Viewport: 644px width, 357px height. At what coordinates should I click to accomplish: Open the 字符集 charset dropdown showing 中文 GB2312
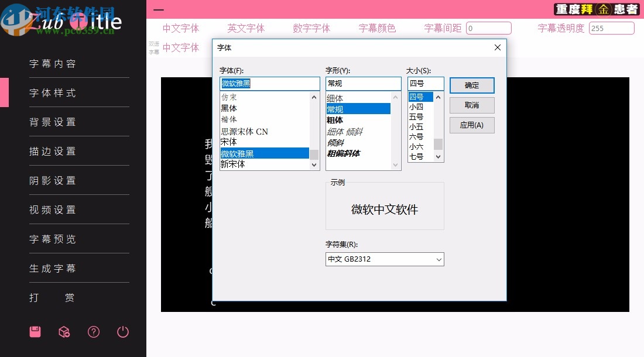pyautogui.click(x=383, y=259)
